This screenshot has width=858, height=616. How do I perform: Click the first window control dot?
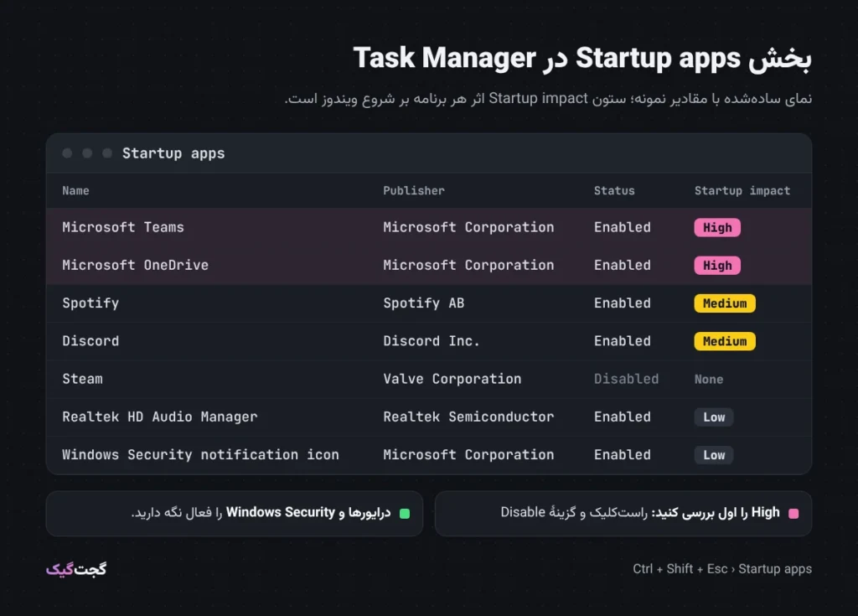pos(67,153)
